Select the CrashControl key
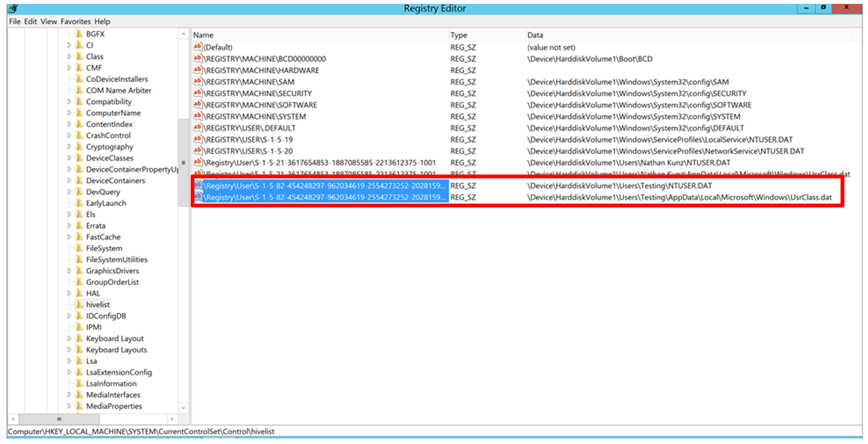 [108, 136]
